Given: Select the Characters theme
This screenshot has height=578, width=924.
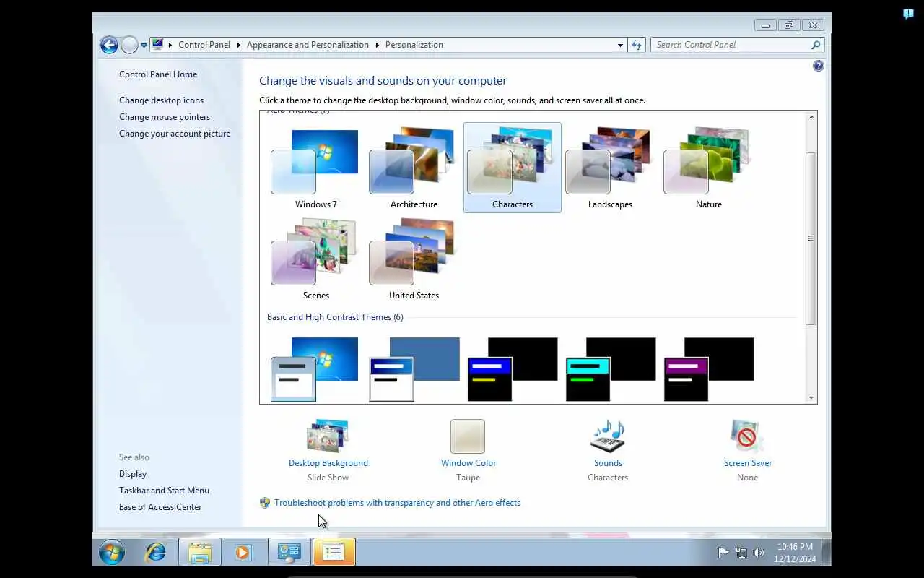Looking at the screenshot, I should click(512, 168).
